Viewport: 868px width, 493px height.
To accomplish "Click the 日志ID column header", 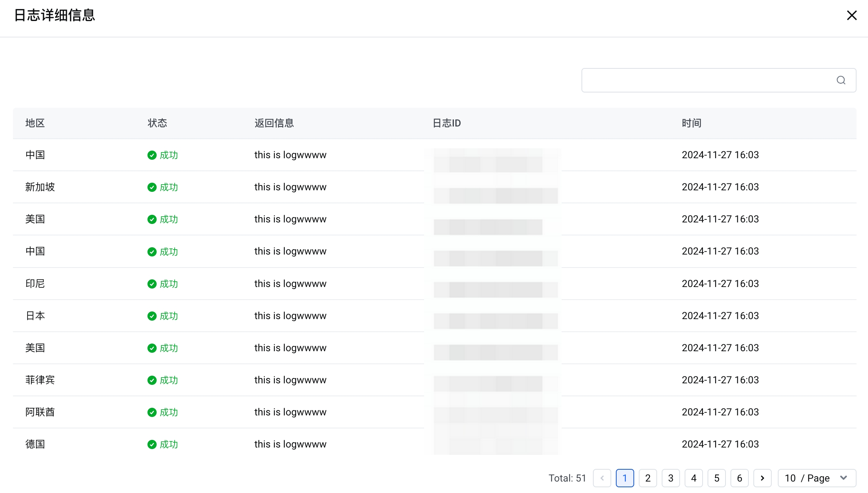I will (446, 123).
